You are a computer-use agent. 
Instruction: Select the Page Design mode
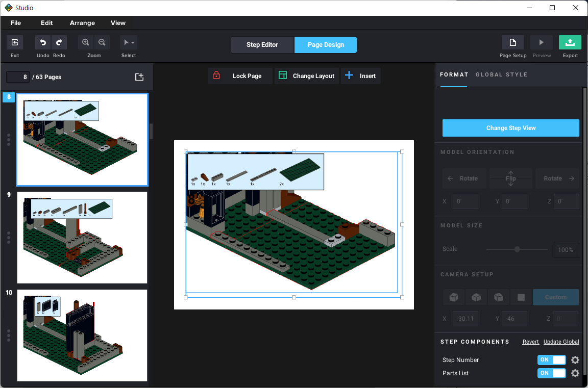[326, 44]
